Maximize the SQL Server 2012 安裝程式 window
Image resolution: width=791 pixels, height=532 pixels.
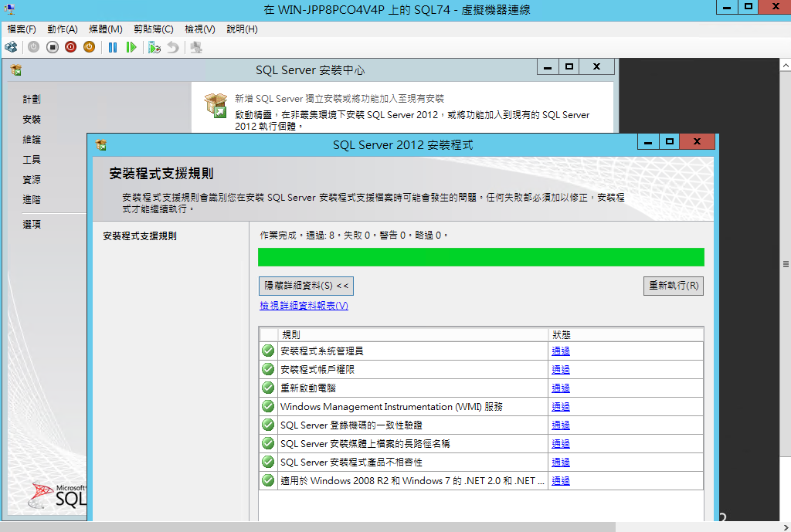670,142
